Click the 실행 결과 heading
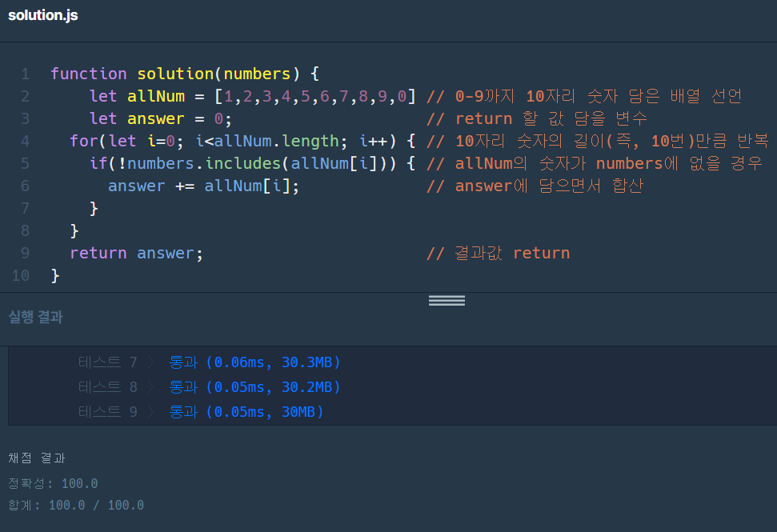777x532 pixels. click(x=35, y=317)
